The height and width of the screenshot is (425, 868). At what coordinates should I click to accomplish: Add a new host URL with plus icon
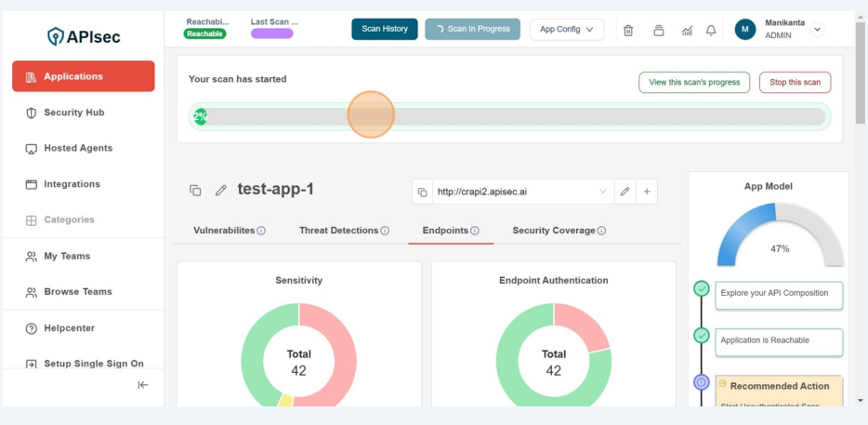[647, 192]
